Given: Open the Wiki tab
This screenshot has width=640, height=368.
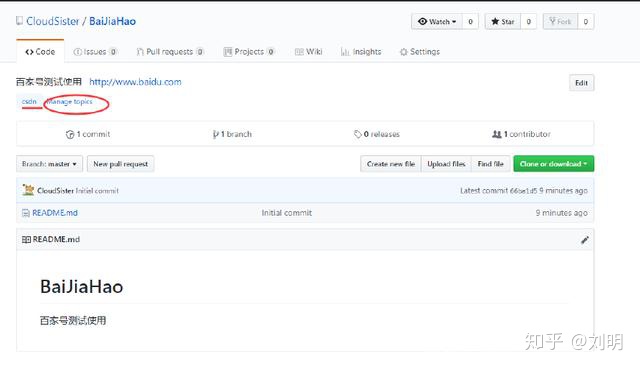Looking at the screenshot, I should click(x=309, y=52).
